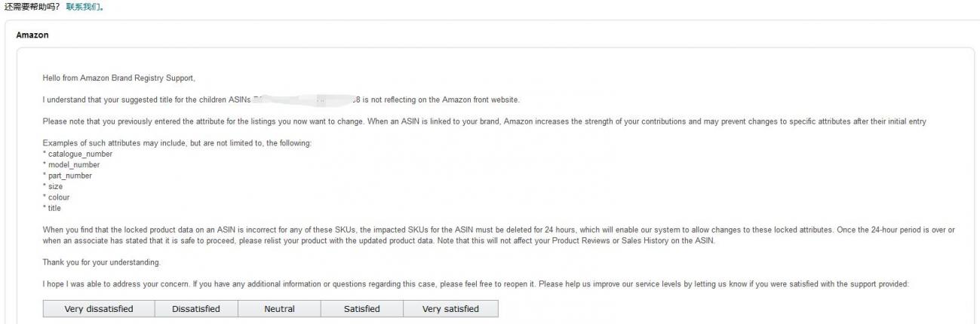Click the paragraph about locked product data
Viewport: 980px width, 324px height.
499,235
